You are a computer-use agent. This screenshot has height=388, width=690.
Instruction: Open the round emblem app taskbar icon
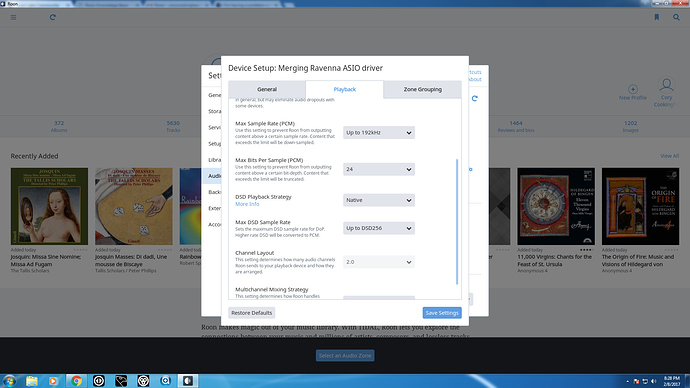click(143, 381)
